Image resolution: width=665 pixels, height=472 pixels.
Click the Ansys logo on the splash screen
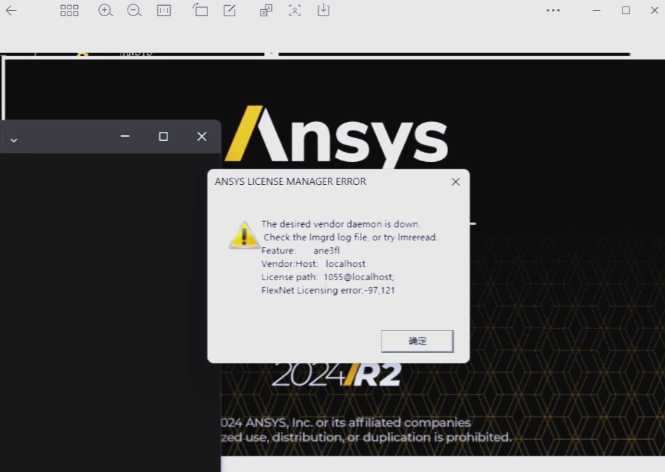336,135
